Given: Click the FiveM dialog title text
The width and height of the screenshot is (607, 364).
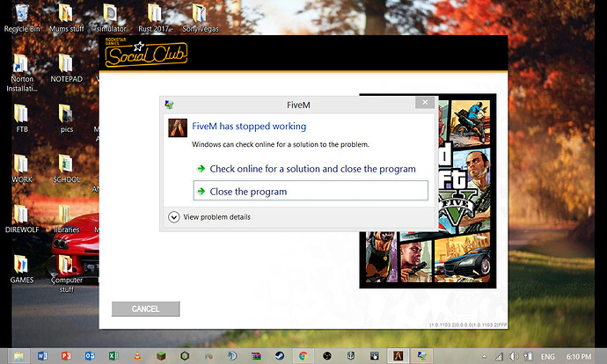Looking at the screenshot, I should [298, 105].
